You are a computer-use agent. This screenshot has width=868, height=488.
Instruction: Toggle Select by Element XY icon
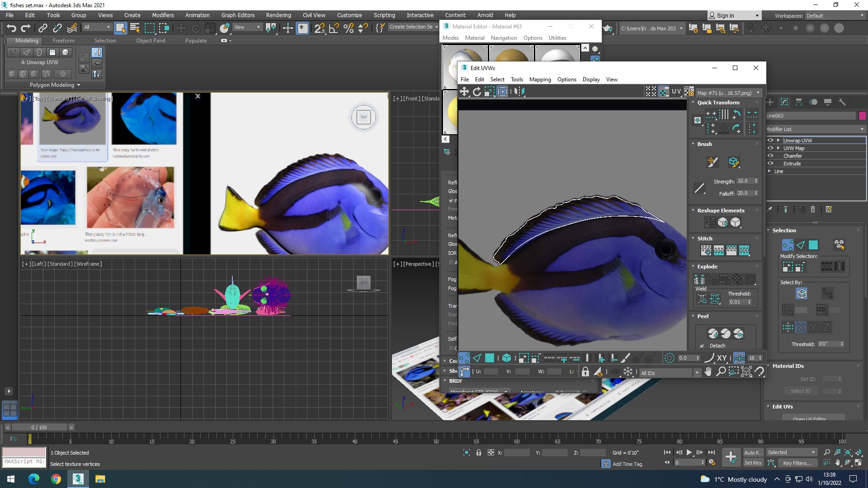coord(722,358)
